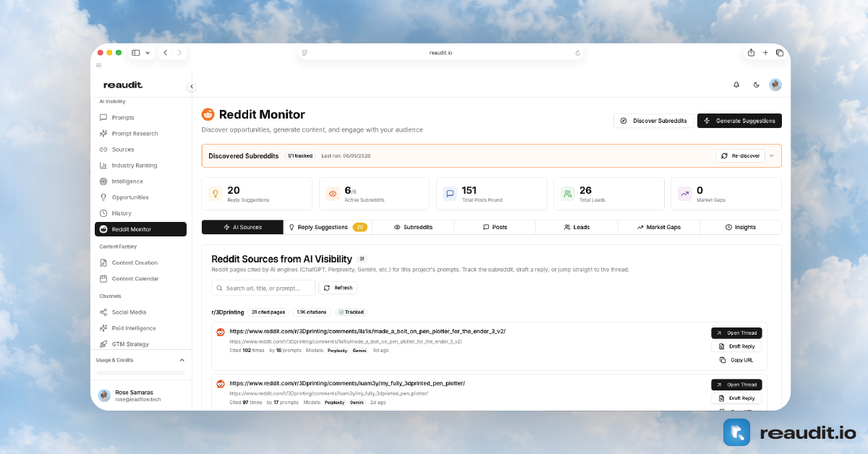Viewport: 868px width, 454px height.
Task: Switch to Reply Suggestions tab
Action: [x=328, y=227]
